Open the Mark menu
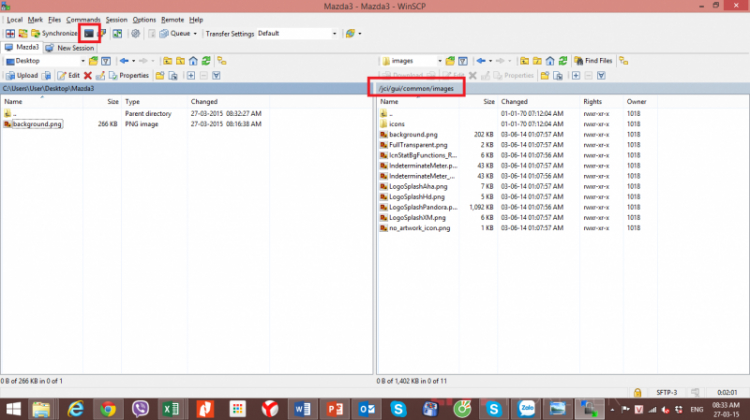The image size is (750, 420). (x=35, y=20)
